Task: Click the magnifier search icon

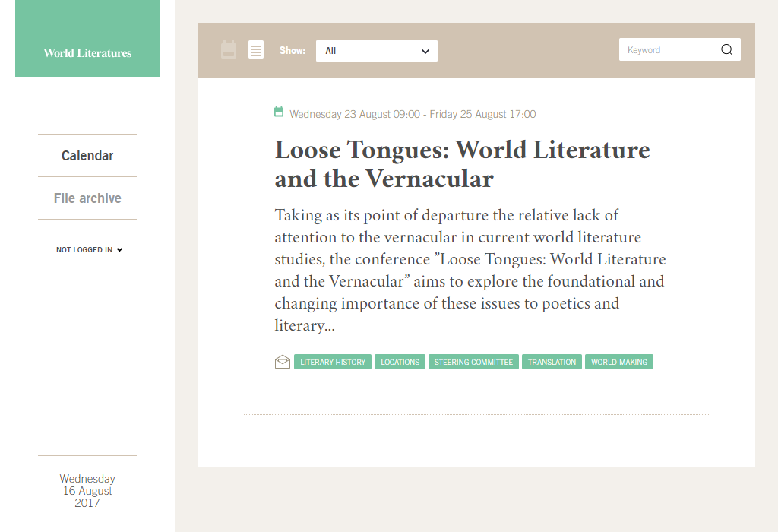Action: click(727, 49)
